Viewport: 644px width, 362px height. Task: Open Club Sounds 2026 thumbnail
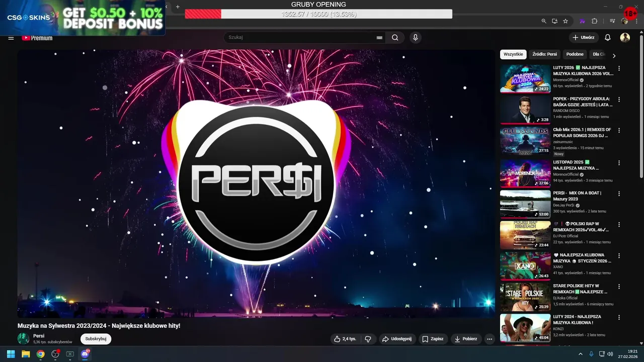525,140
